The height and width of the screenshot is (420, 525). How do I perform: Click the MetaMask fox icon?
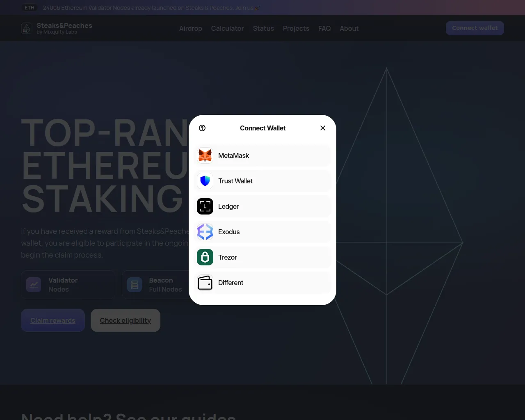coord(205,156)
